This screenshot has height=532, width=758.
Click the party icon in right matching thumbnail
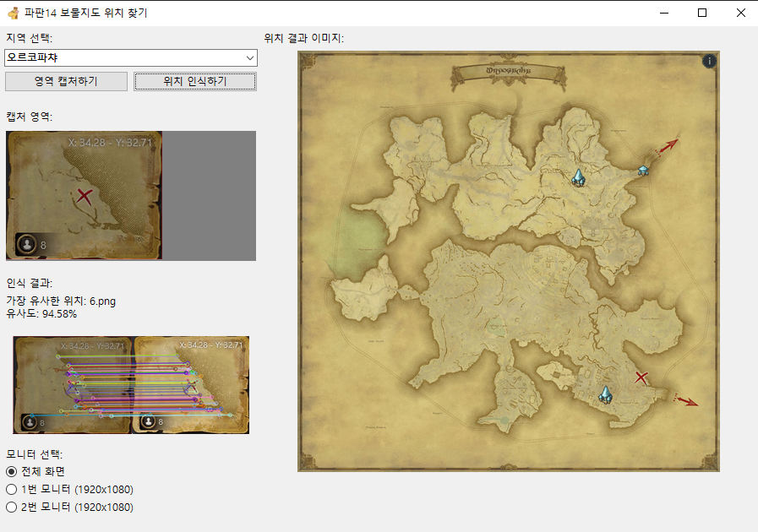149,421
